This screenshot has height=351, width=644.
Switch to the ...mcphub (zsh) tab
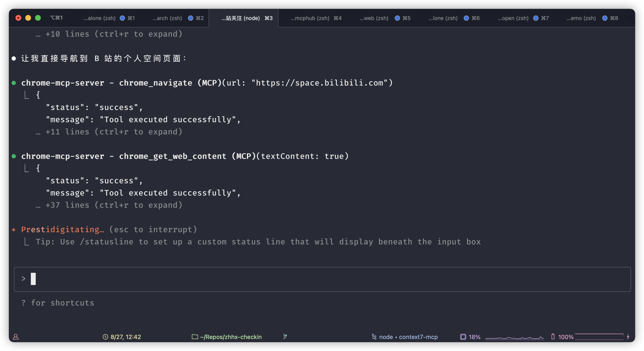(310, 18)
